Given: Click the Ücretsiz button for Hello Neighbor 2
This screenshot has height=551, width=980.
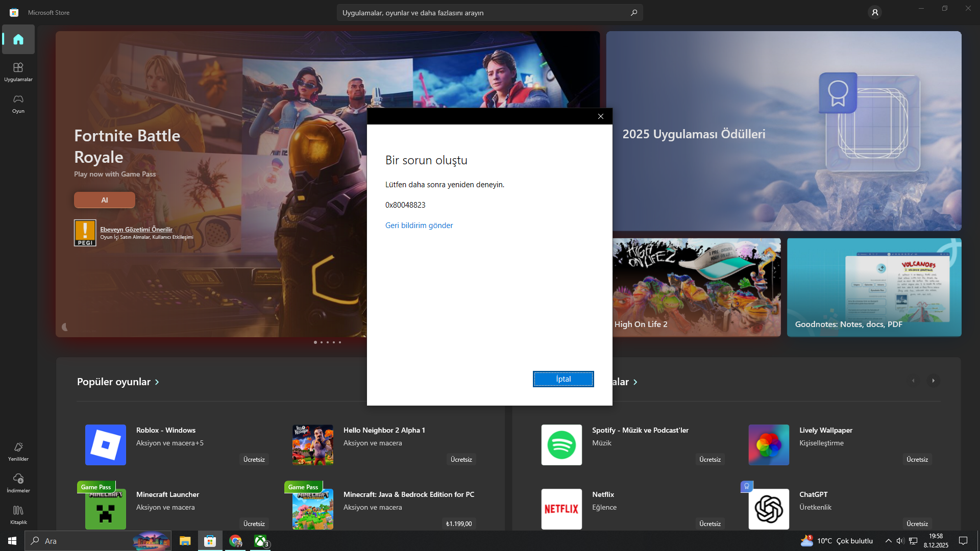Looking at the screenshot, I should click(x=461, y=460).
